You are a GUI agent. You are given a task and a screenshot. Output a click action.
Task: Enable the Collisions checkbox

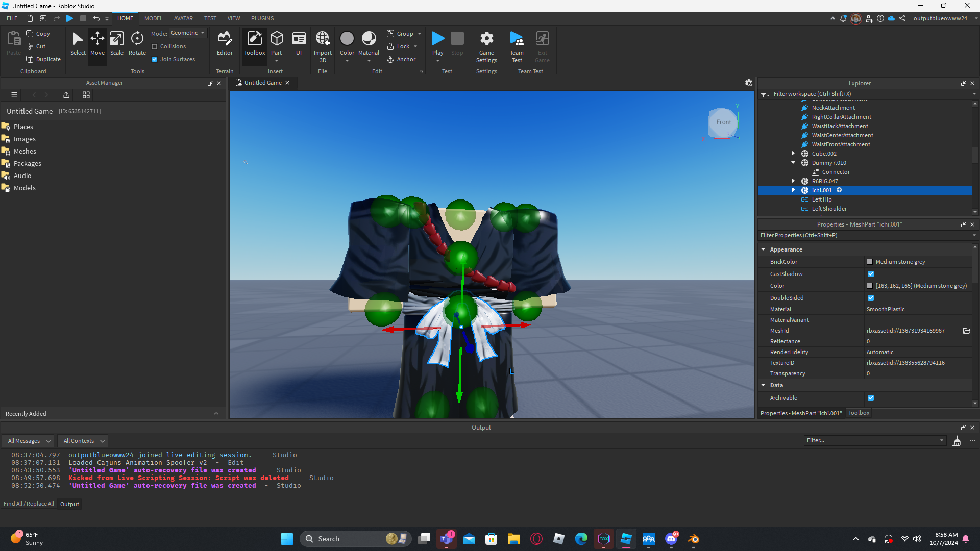point(155,46)
